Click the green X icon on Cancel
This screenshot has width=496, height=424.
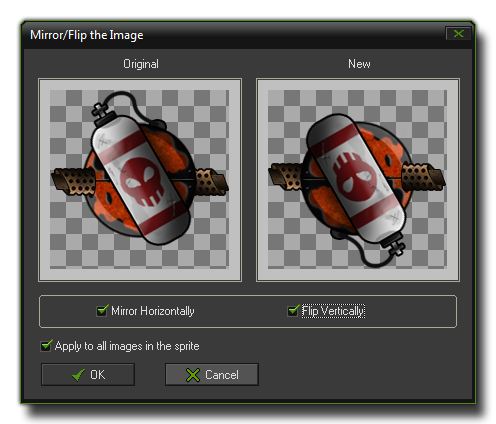[x=193, y=375]
